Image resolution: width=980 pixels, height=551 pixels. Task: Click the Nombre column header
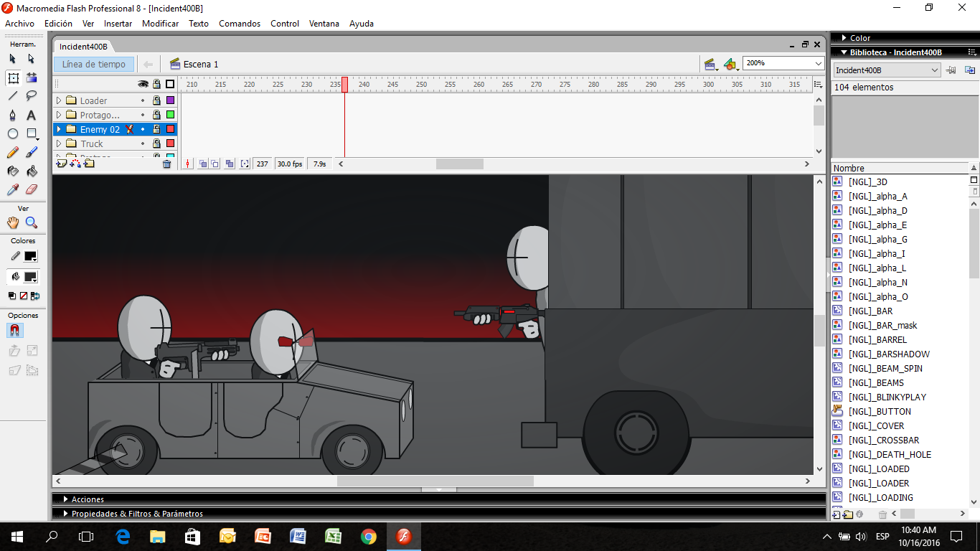tap(900, 168)
